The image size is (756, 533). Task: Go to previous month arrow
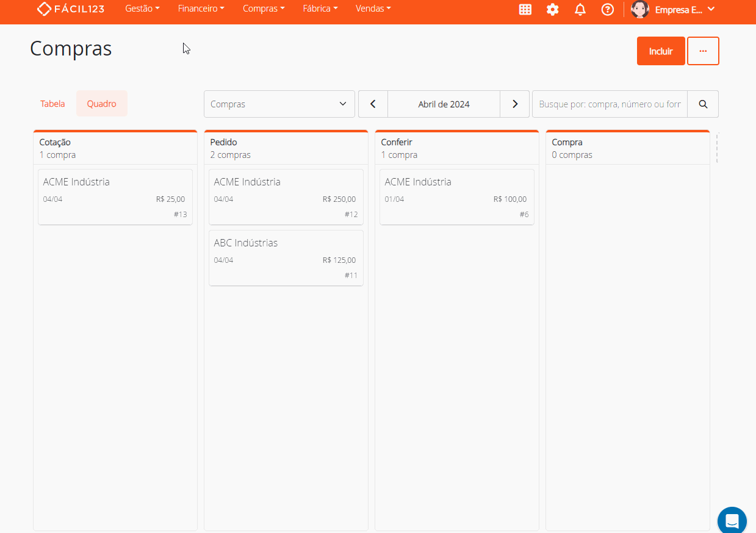click(x=373, y=104)
